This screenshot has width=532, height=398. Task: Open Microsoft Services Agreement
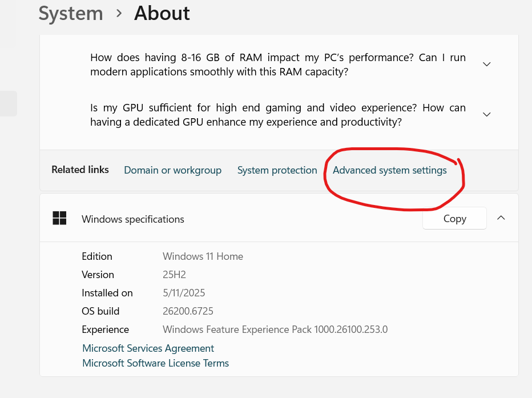148,348
